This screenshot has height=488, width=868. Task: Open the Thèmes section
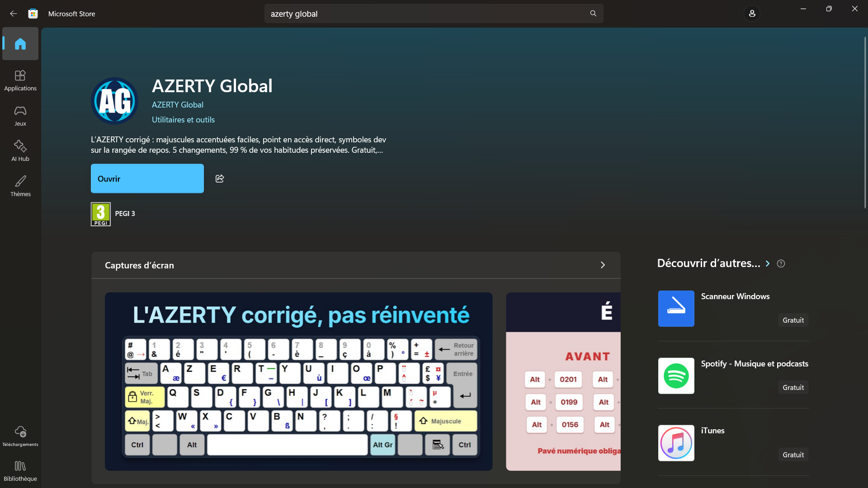(20, 186)
